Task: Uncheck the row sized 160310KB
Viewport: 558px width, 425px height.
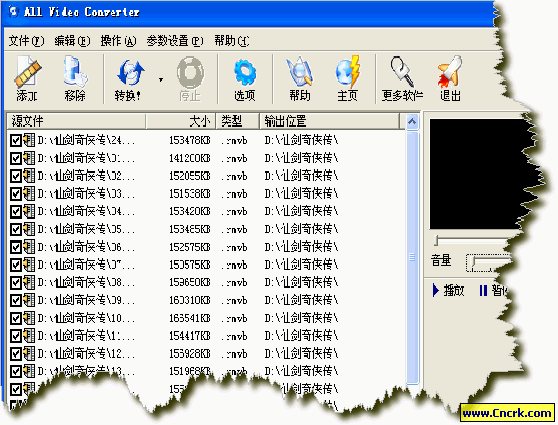Action: pos(16,301)
